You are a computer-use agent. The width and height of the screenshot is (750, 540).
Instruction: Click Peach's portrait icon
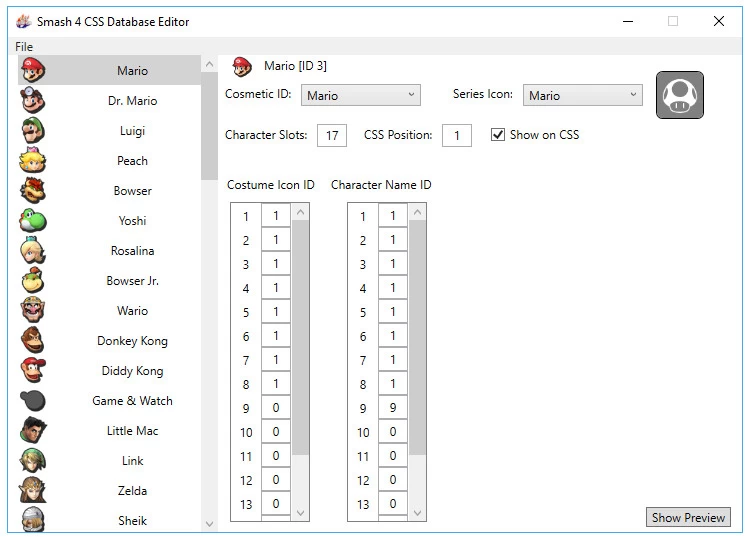33,161
